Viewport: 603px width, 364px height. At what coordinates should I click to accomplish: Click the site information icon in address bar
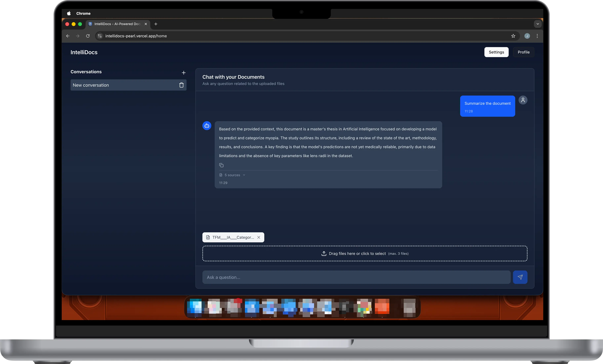click(100, 36)
